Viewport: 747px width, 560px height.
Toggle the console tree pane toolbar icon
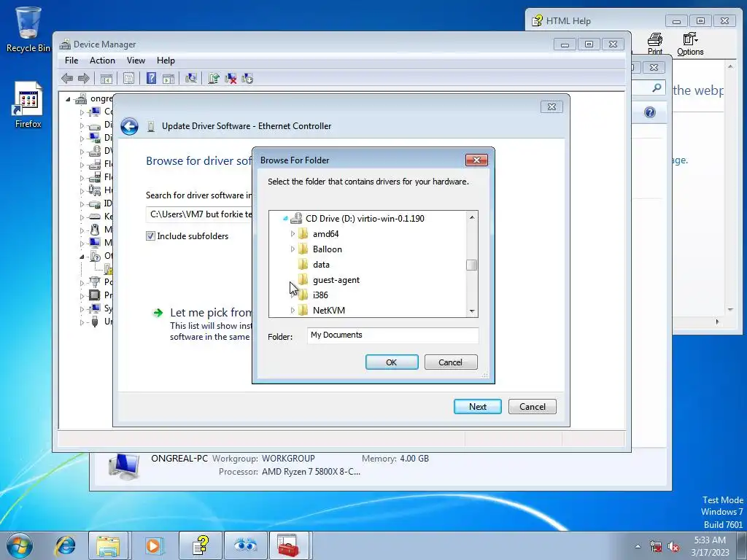pos(107,79)
